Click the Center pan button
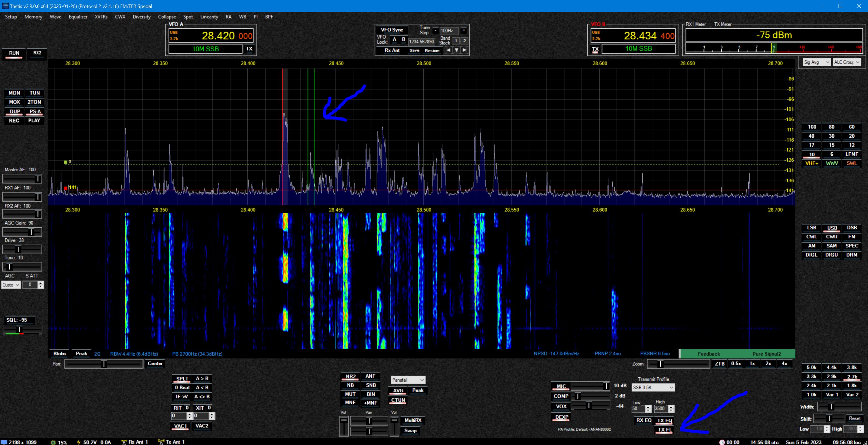 pyautogui.click(x=155, y=363)
